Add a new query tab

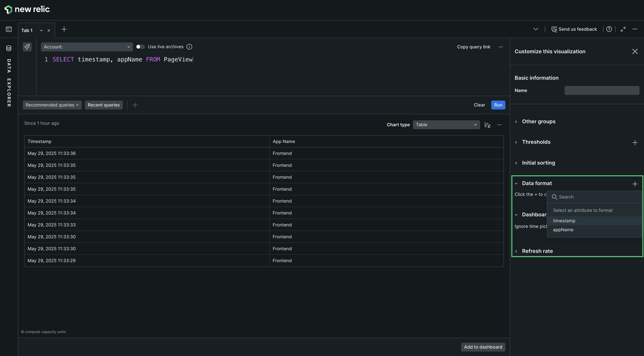(x=64, y=29)
